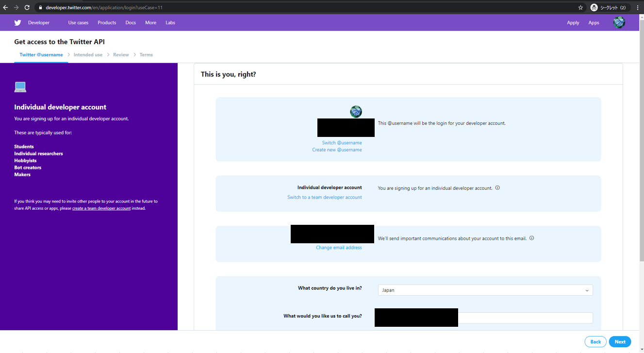
Task: Click the Twitter bird logo
Action: pyautogui.click(x=18, y=23)
